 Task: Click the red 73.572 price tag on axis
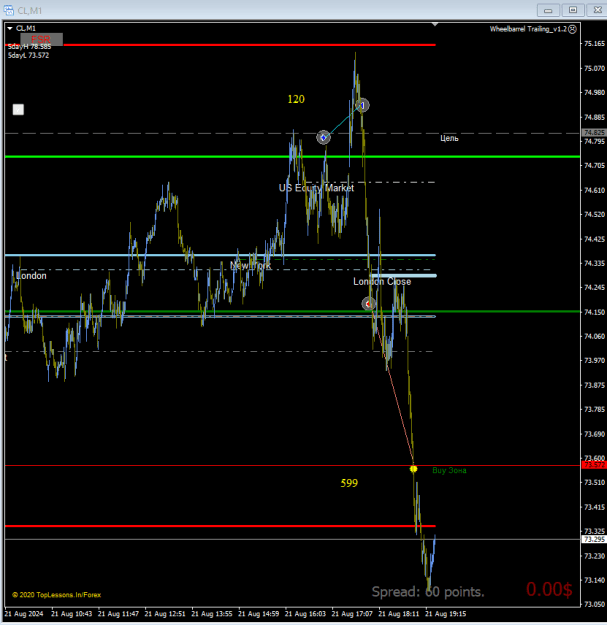click(594, 465)
